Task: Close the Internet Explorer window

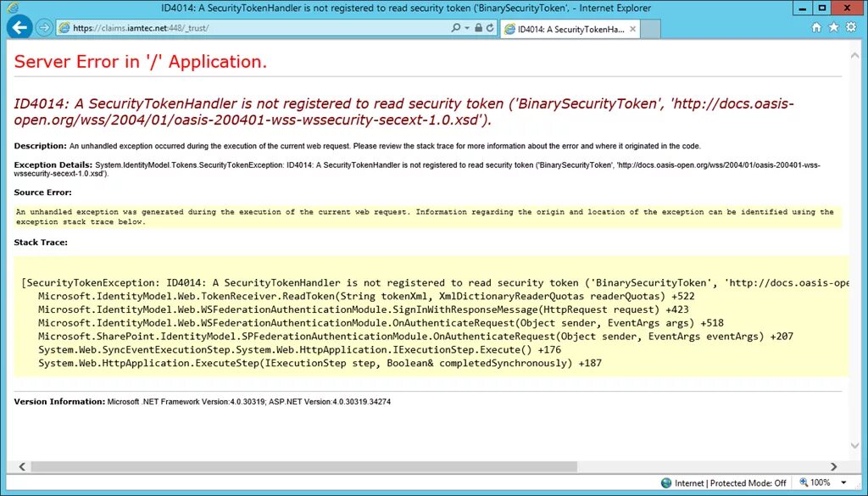Action: [x=849, y=8]
